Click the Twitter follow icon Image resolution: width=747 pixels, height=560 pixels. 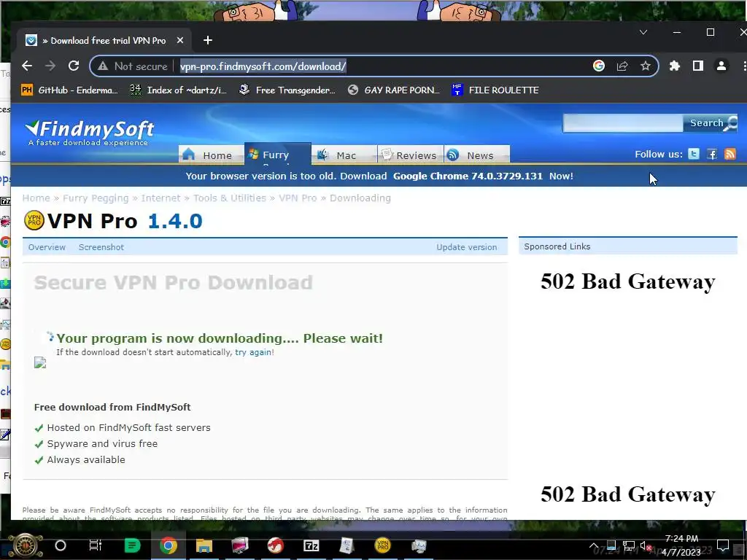pyautogui.click(x=694, y=154)
